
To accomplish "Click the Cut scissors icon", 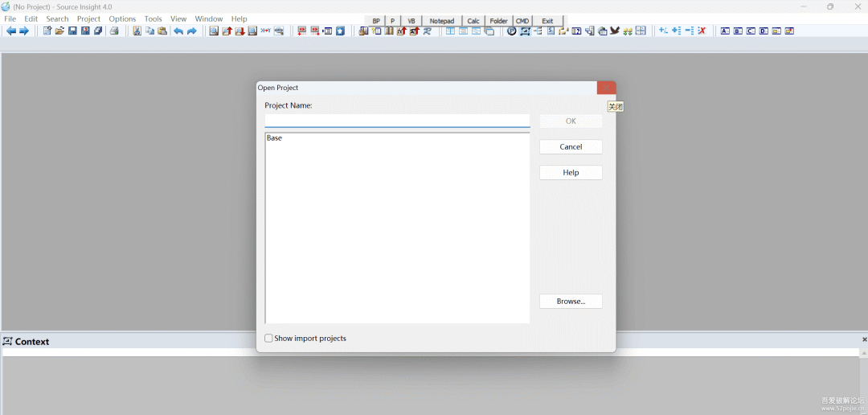I will pos(137,31).
